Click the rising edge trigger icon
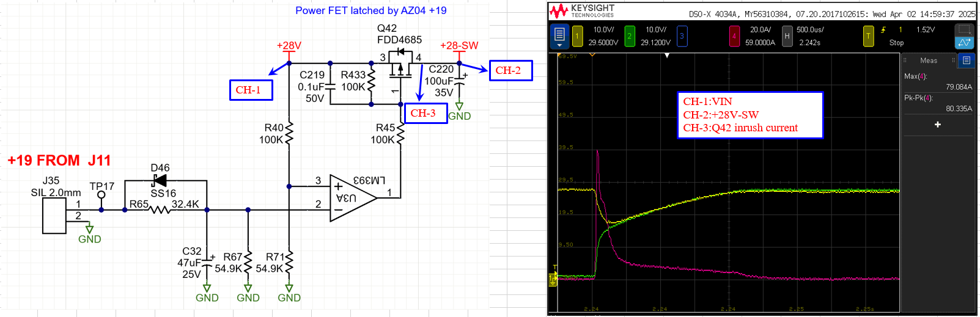 (883, 30)
